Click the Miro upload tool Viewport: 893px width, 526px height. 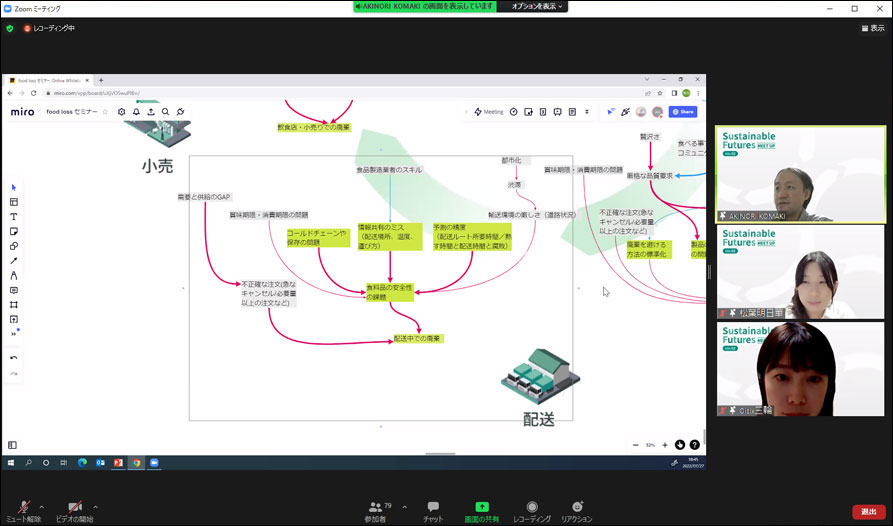(14, 319)
